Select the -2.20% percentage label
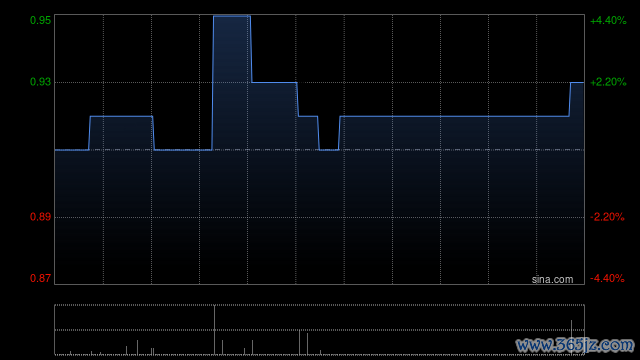This screenshot has height=360, width=640. point(607,217)
